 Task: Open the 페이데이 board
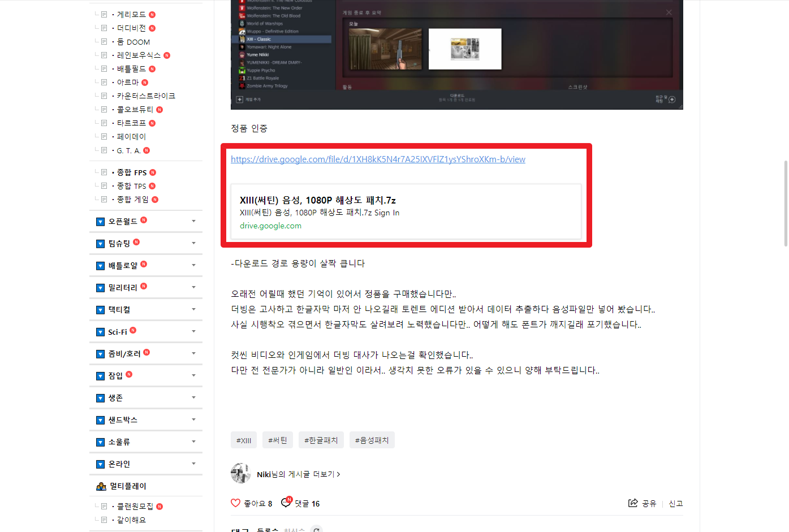coord(131,137)
